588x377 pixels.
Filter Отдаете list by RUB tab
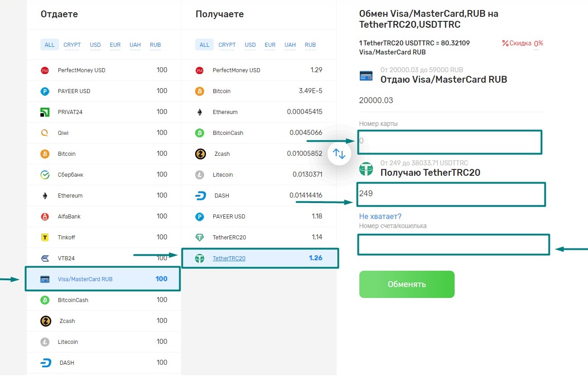coord(155,45)
